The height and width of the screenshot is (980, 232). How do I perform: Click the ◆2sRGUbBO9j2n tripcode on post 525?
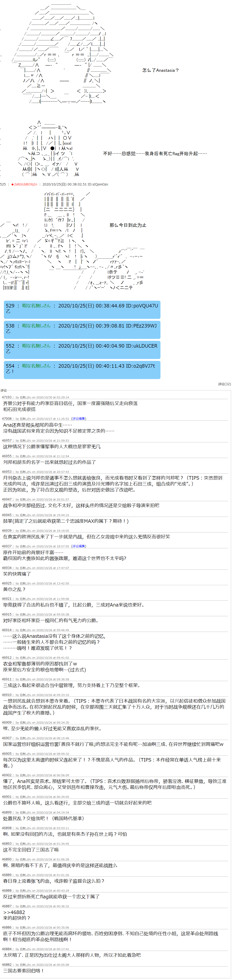pyautogui.click(x=24, y=184)
